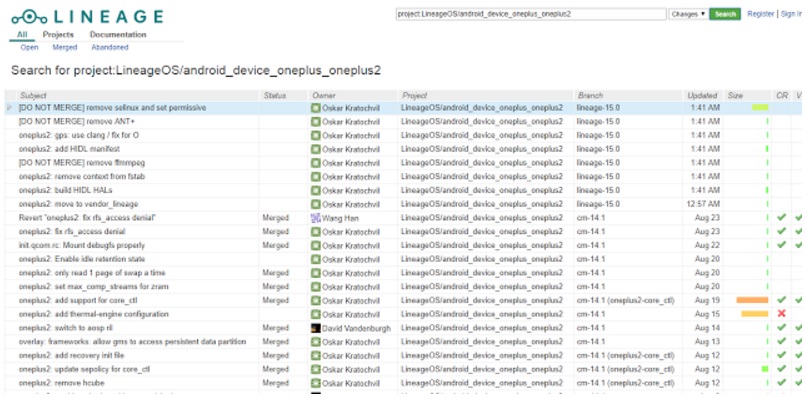Open 'oneplus2: Enable idle retention state' change
Image resolution: width=805 pixels, height=398 pixels.
82,259
